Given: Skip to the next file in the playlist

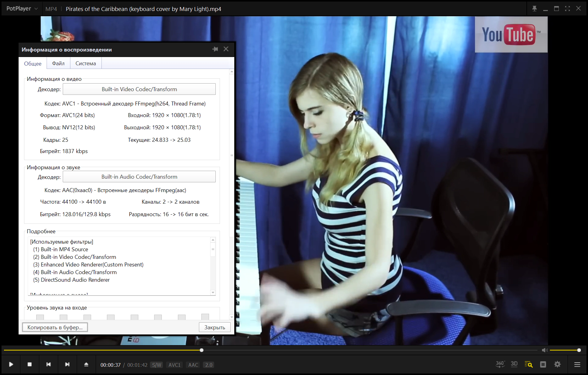Looking at the screenshot, I should 67,364.
